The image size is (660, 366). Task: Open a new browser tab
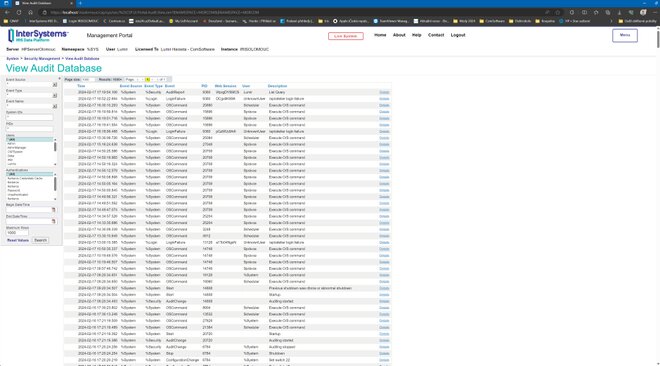[x=80, y=3]
